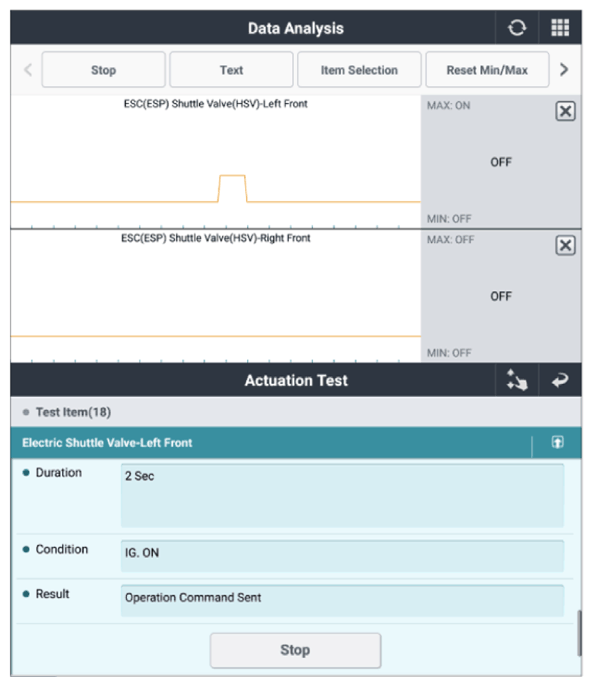Click the refresh icon in Data Analysis header

[x=517, y=28]
